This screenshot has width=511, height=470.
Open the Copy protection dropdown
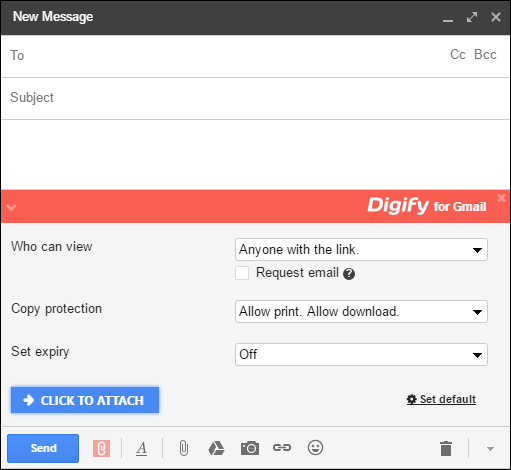pyautogui.click(x=361, y=311)
